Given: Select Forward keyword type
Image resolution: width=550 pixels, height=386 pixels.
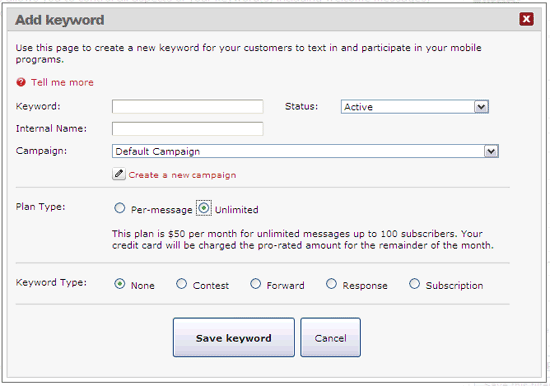Looking at the screenshot, I should (255, 284).
